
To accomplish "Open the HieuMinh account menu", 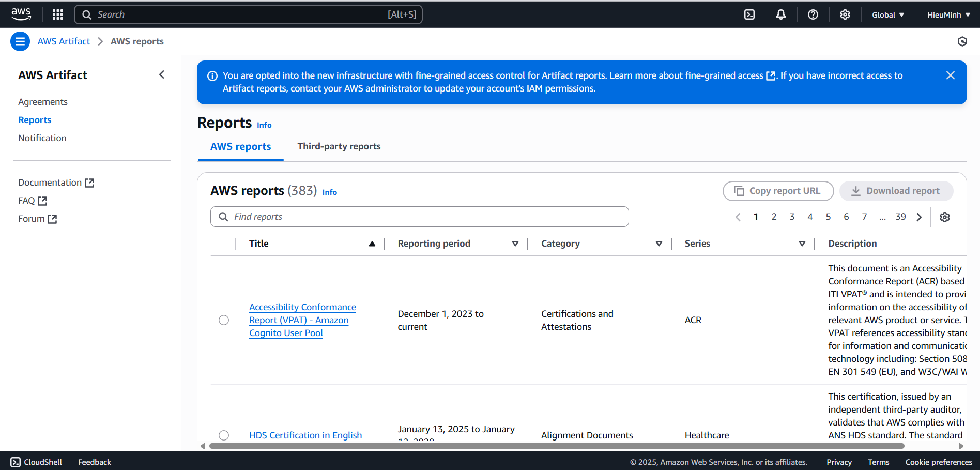I will 948,14.
